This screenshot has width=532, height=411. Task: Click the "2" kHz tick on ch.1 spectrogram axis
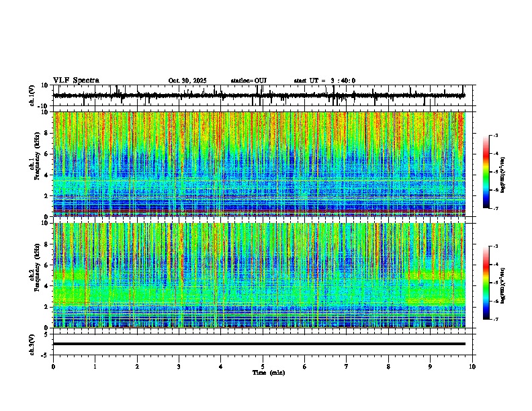click(47, 195)
